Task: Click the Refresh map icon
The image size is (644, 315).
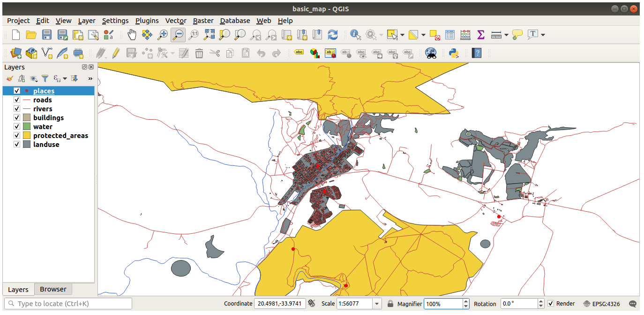Action: [333, 35]
